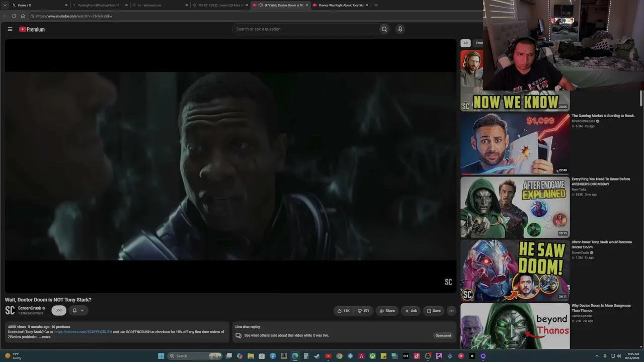Open ScreenCrush channel name link
Viewport: 644px width, 362px height.
pos(30,308)
